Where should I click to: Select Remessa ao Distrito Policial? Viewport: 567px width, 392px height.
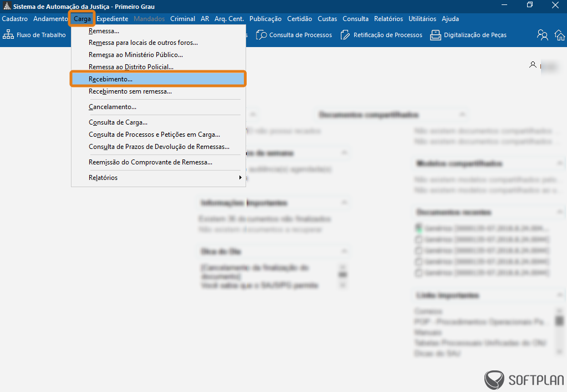tap(159, 67)
